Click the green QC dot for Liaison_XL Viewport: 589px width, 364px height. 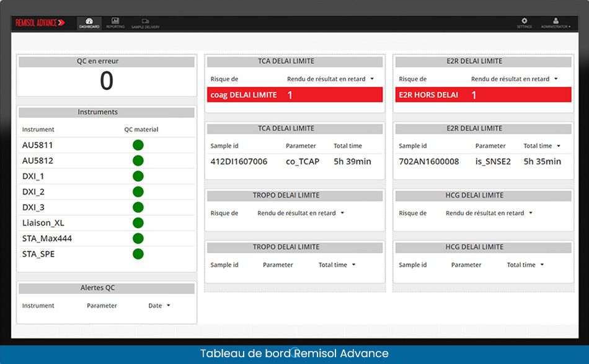pos(138,223)
